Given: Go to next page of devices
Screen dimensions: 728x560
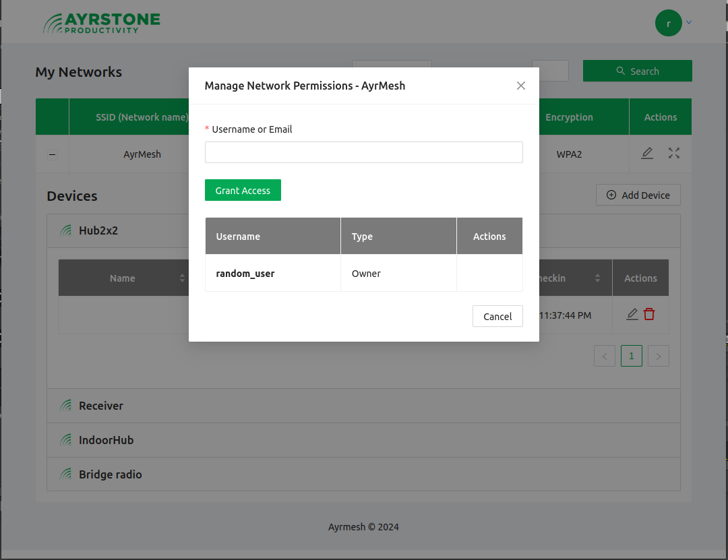Looking at the screenshot, I should click(x=659, y=356).
